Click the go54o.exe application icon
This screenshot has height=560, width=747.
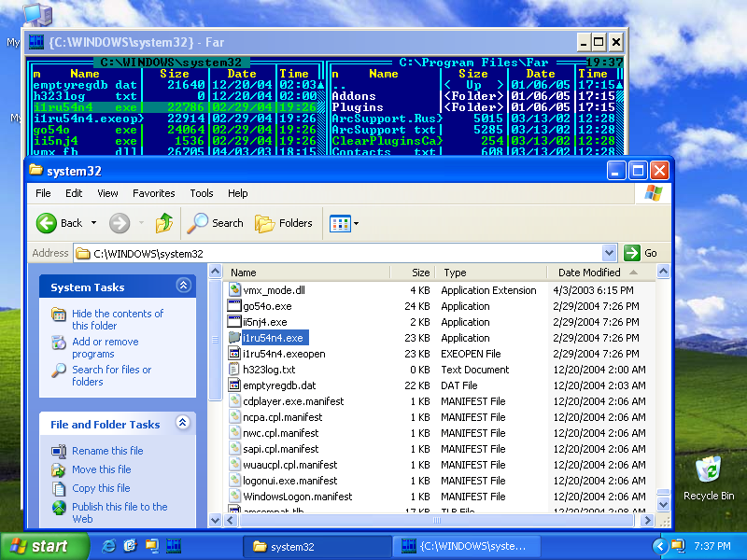point(234,306)
